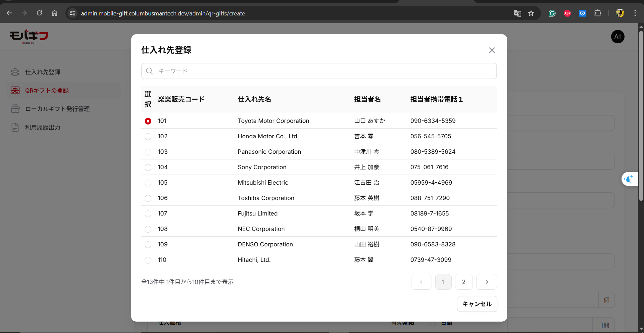Reload the page with refresh icon
The width and height of the screenshot is (644, 333).
(x=40, y=13)
